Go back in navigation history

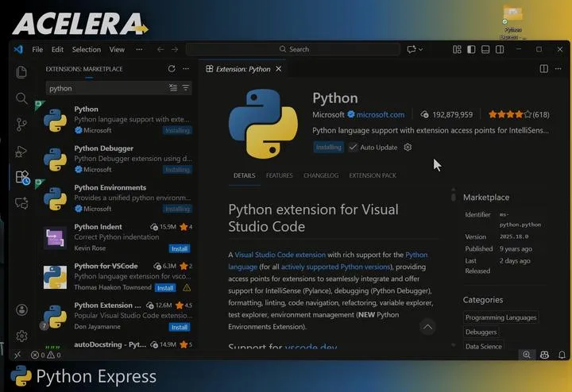[160, 49]
